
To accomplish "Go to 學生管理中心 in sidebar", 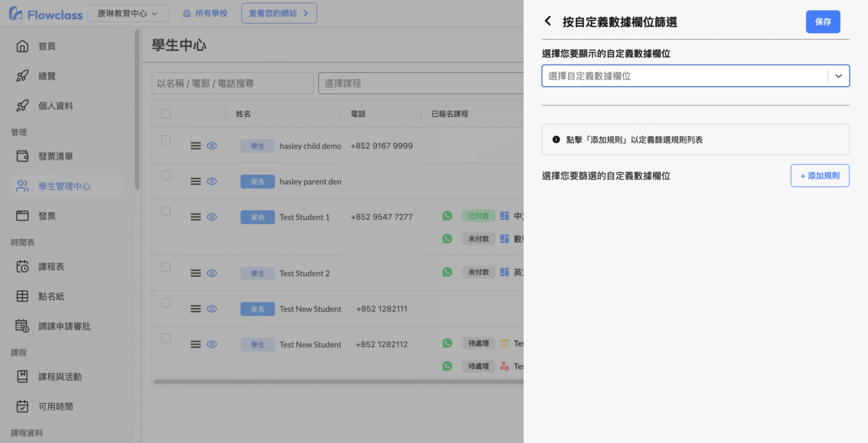I will click(64, 186).
